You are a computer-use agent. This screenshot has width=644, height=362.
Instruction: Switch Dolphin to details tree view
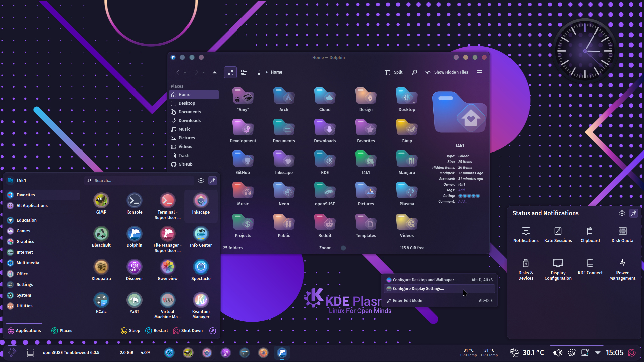click(x=257, y=72)
